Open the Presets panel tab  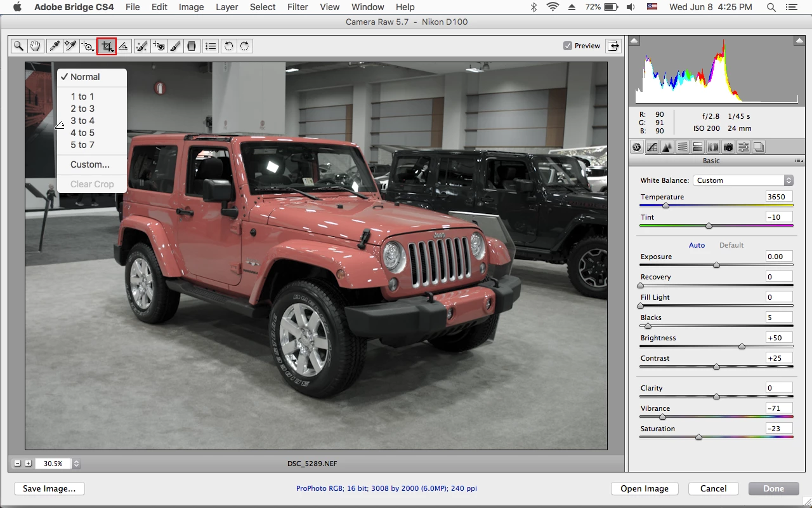(743, 147)
